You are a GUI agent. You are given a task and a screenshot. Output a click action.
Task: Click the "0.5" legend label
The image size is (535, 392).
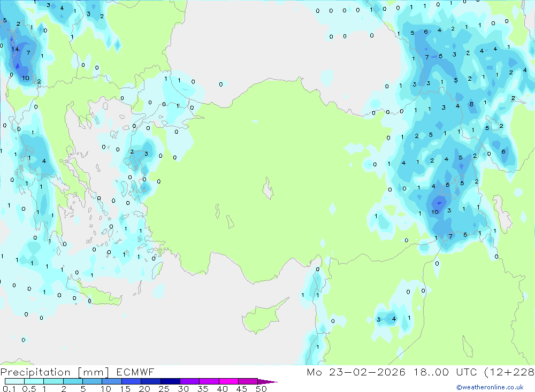(29, 389)
